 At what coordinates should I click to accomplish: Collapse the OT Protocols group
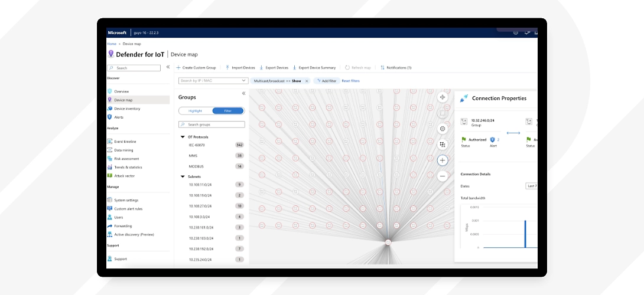pos(183,137)
